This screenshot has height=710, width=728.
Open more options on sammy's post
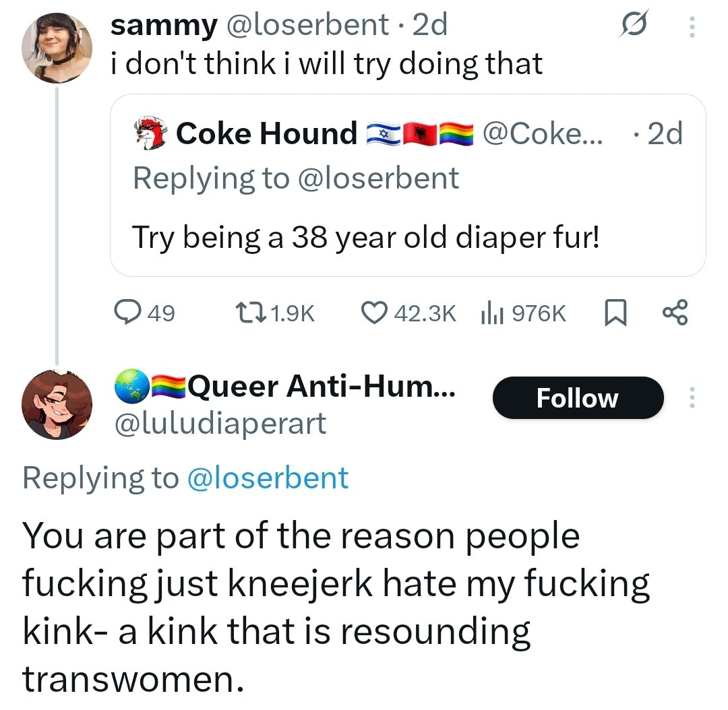click(x=692, y=27)
